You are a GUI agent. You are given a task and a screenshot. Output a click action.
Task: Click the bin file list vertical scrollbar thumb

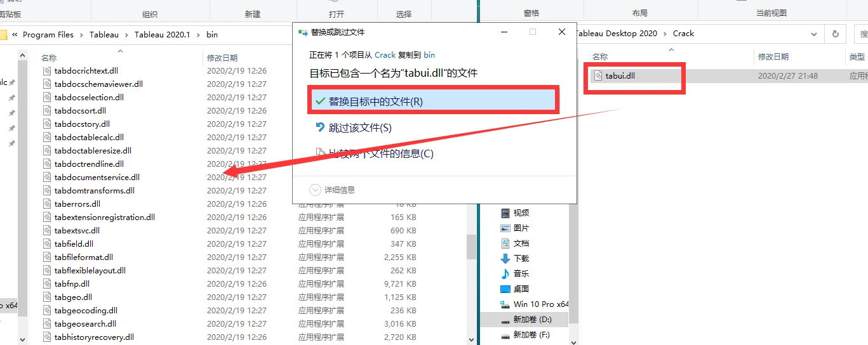[471, 247]
